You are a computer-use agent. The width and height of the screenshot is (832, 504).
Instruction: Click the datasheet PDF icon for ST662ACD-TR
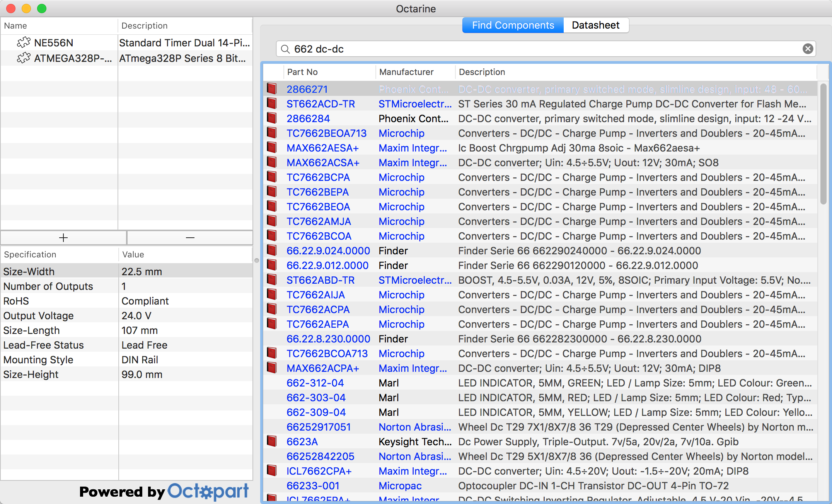click(272, 104)
